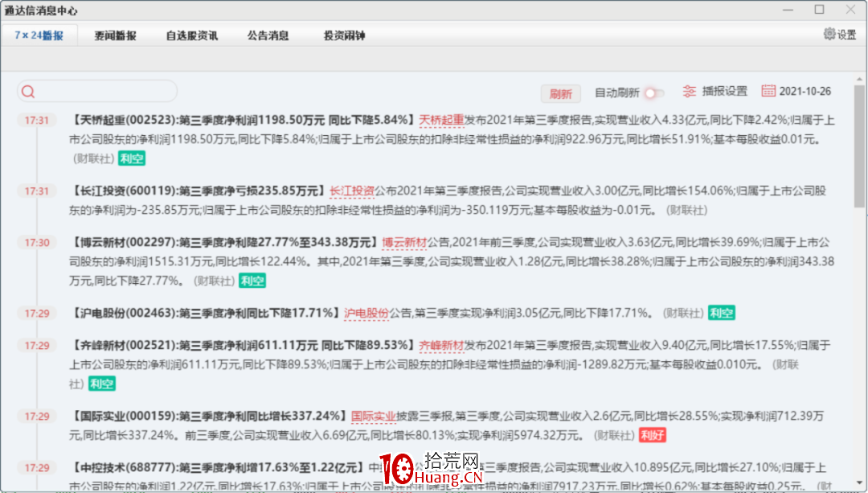Open the 天桥起重 stock link
Screen dimensions: 868x493
(441, 120)
